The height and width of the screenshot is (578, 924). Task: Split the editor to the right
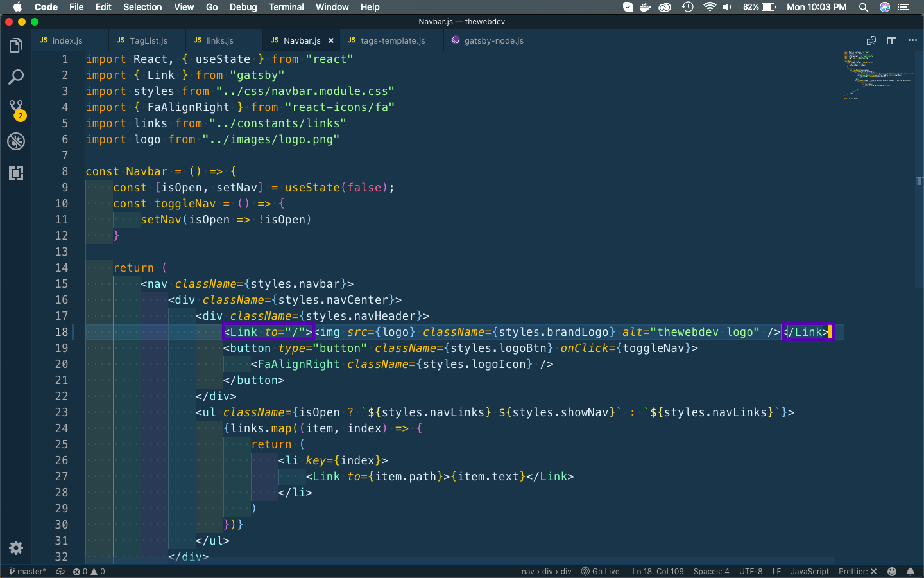(892, 40)
